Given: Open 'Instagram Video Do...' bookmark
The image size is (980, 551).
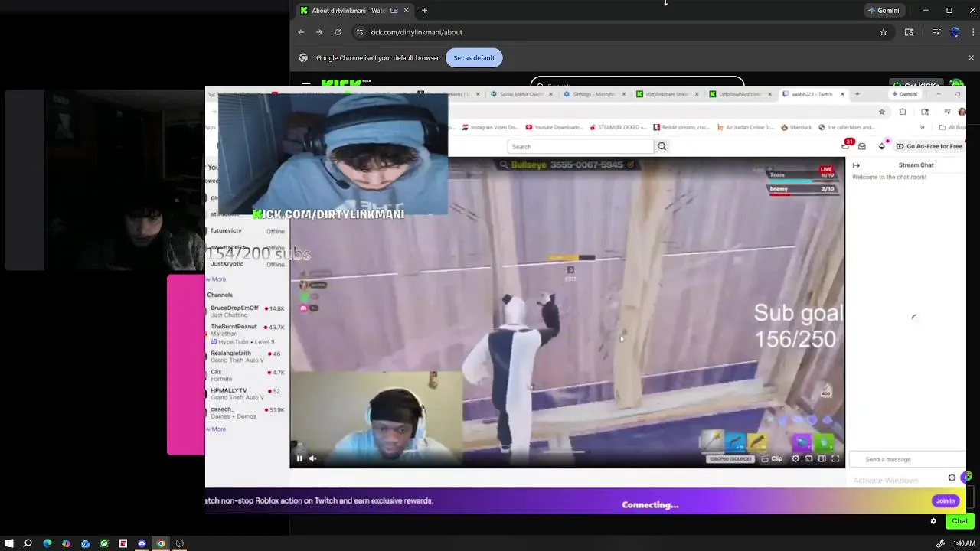Looking at the screenshot, I should [490, 127].
